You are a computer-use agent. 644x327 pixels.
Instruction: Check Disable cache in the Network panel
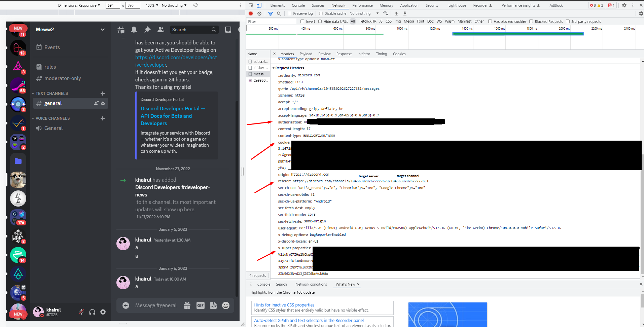coord(320,13)
